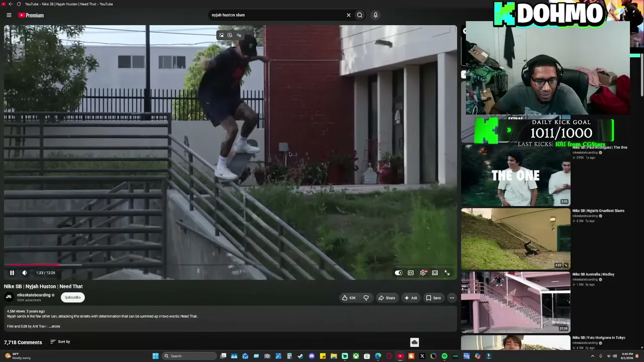Viewport: 644px width, 362px height.
Task: Open the YouTube guide hamburger menu
Action: (9, 15)
